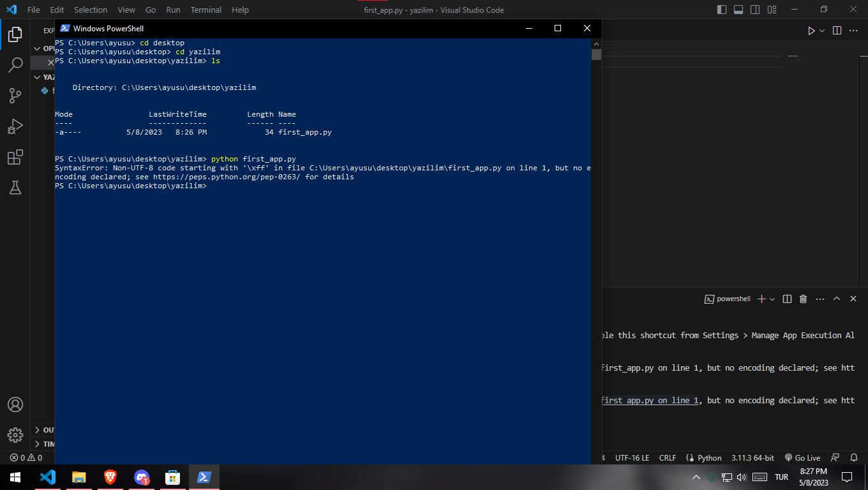
Task: Follow the underlined first_app.py on line 1 link
Action: (650, 401)
